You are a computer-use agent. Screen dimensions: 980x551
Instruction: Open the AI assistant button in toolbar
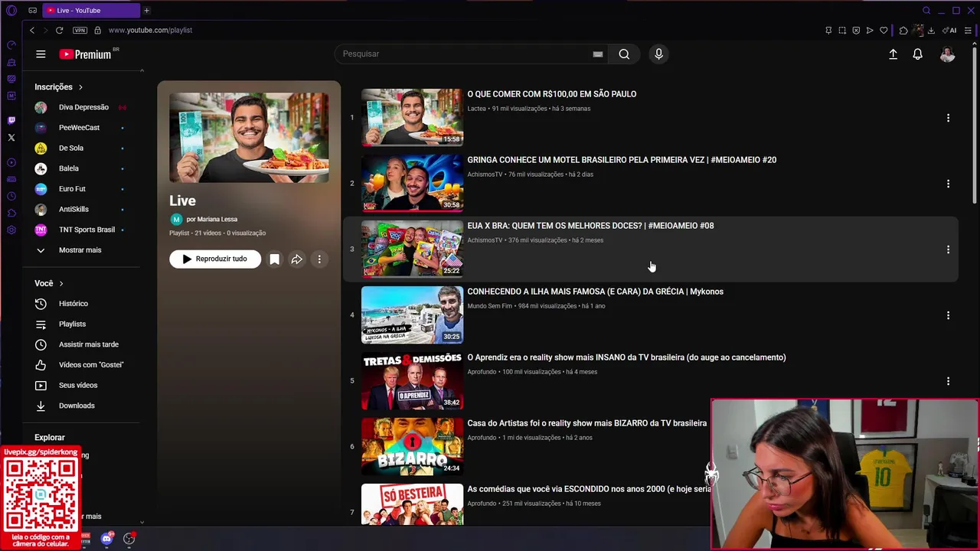(x=949, y=31)
